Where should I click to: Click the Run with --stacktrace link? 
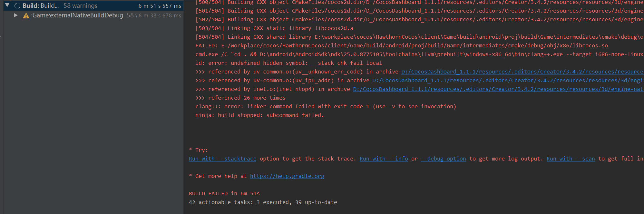(x=222, y=159)
